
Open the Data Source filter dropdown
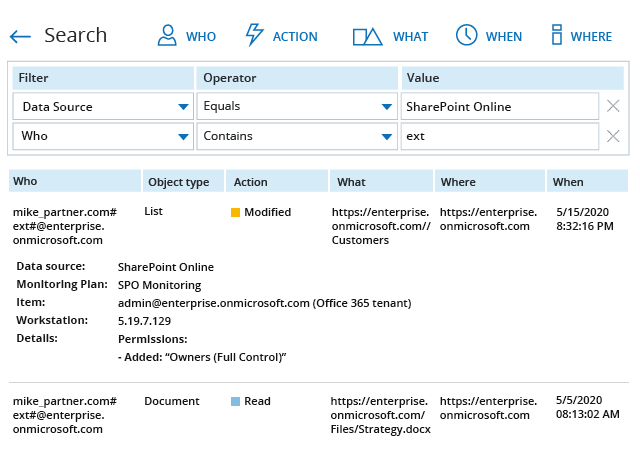coord(103,107)
